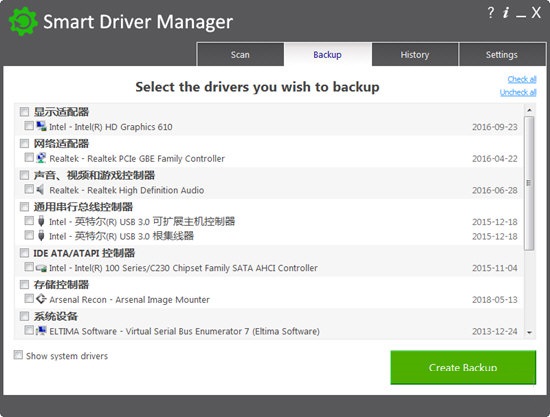This screenshot has height=417, width=550.
Task: Check the ELTIMA Virtual Serial Bus Enumerator checkbox
Action: pyautogui.click(x=29, y=330)
